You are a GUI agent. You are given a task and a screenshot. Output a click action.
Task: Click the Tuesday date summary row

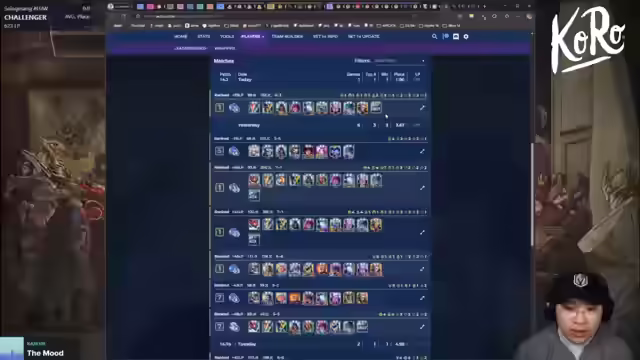[320, 344]
